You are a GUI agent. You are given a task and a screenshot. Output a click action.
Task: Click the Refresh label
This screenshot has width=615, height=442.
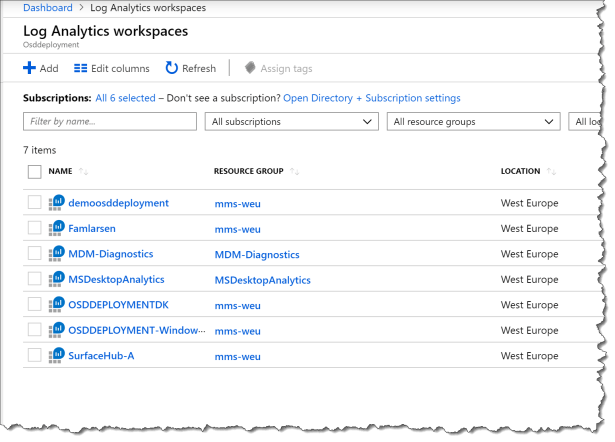click(x=199, y=69)
